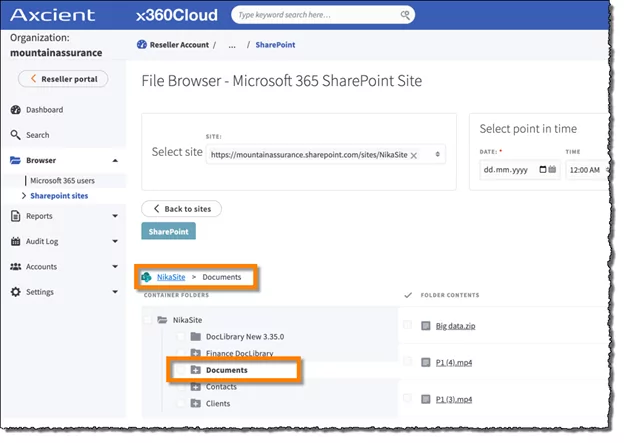
Task: Select the Clients folder in the tree
Action: [x=218, y=404]
